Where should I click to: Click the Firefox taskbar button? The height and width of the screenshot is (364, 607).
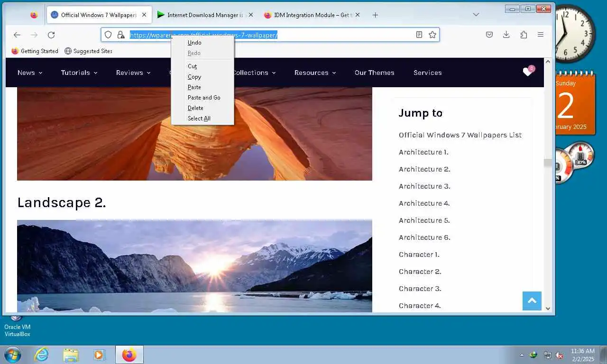[129, 355]
